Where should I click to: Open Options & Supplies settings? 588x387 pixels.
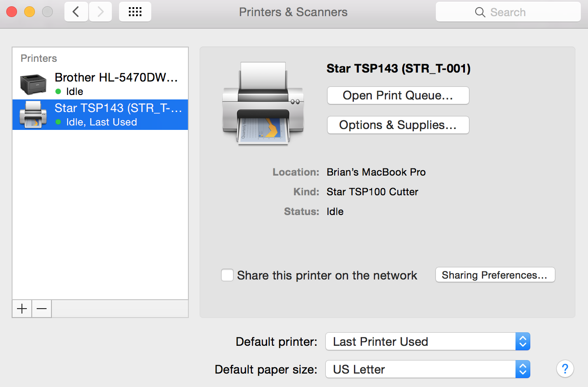click(397, 125)
